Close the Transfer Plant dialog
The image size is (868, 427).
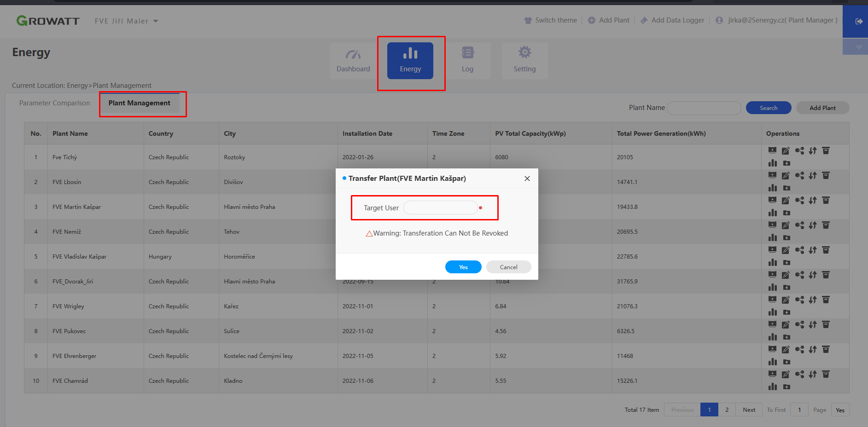[x=527, y=179]
